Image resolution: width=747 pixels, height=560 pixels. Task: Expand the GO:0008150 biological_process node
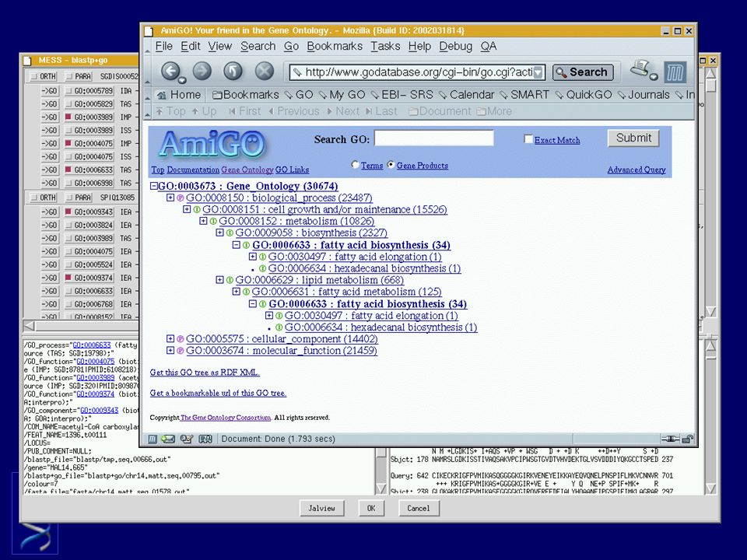(170, 197)
